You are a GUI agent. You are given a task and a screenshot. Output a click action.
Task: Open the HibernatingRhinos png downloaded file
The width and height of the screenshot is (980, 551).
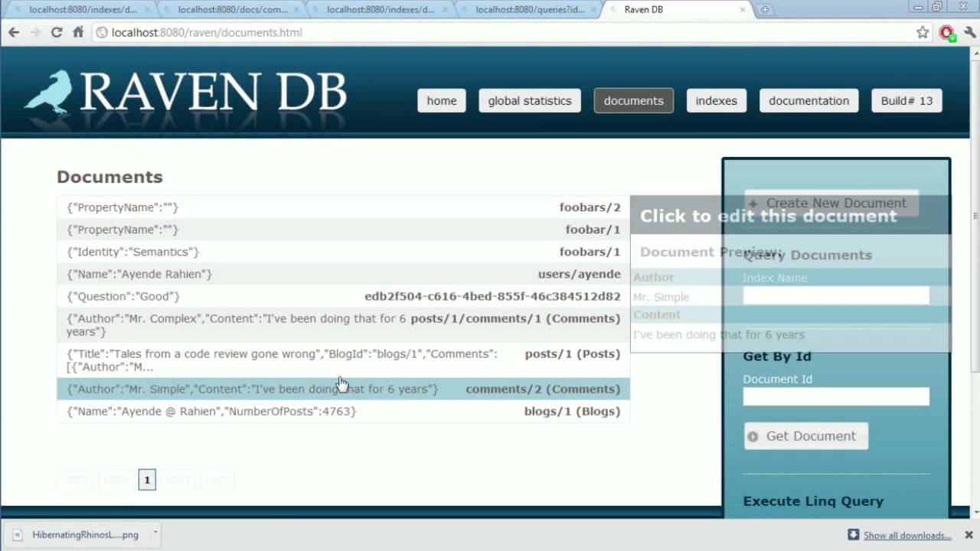77,535
